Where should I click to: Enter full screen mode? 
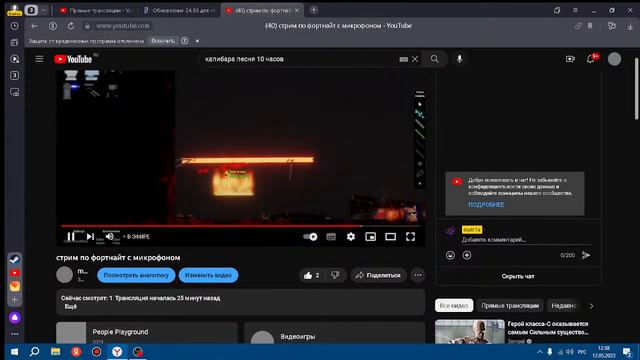pyautogui.click(x=410, y=236)
